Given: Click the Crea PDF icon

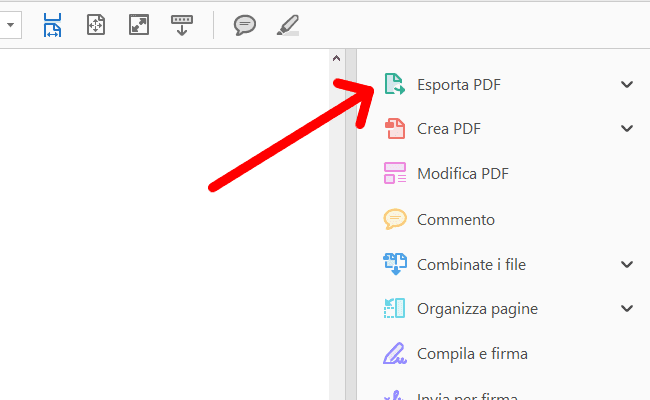Looking at the screenshot, I should tap(395, 128).
